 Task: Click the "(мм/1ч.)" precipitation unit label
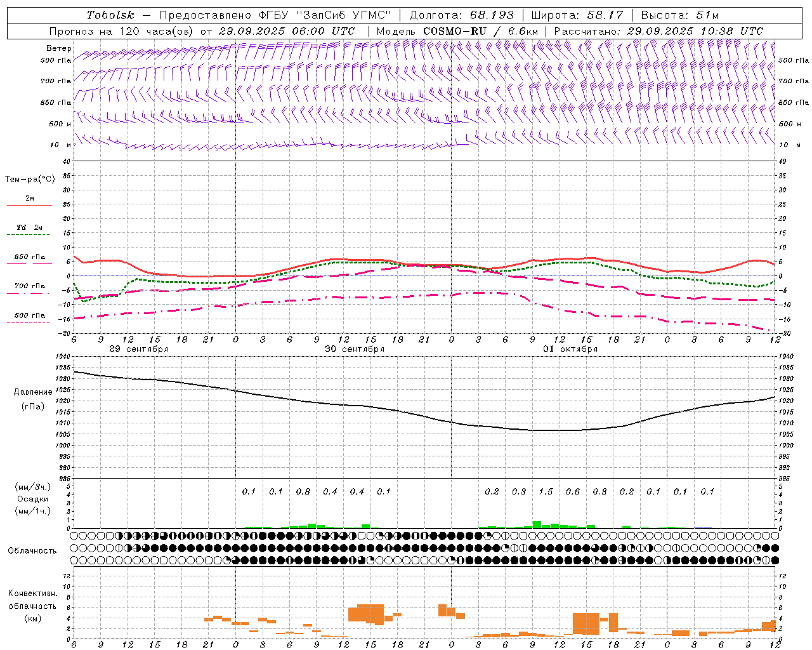coord(32,511)
